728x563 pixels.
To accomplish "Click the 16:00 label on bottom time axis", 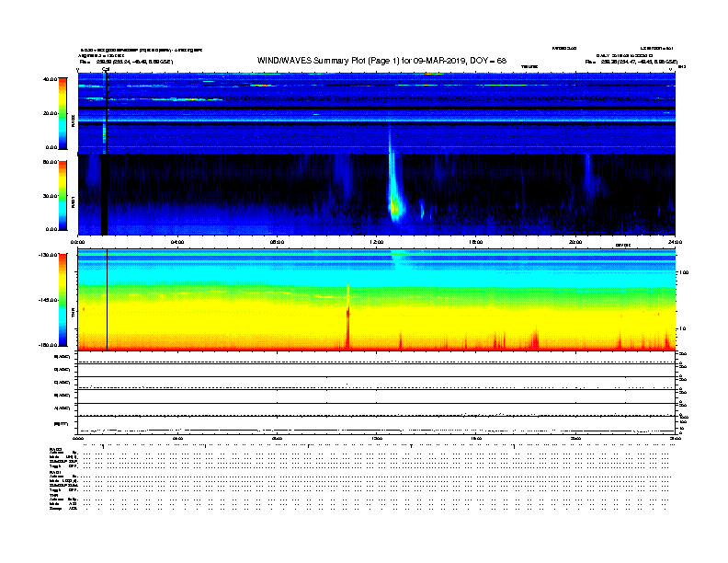I will (476, 439).
